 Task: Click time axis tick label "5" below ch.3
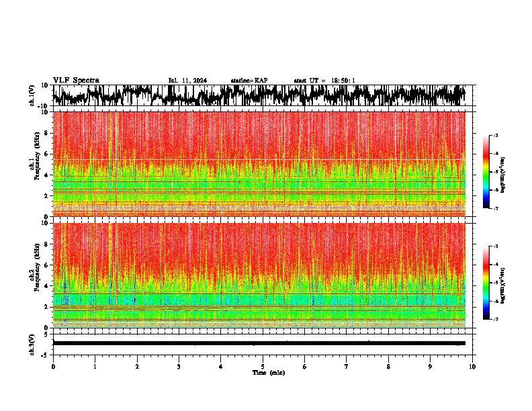(263, 367)
